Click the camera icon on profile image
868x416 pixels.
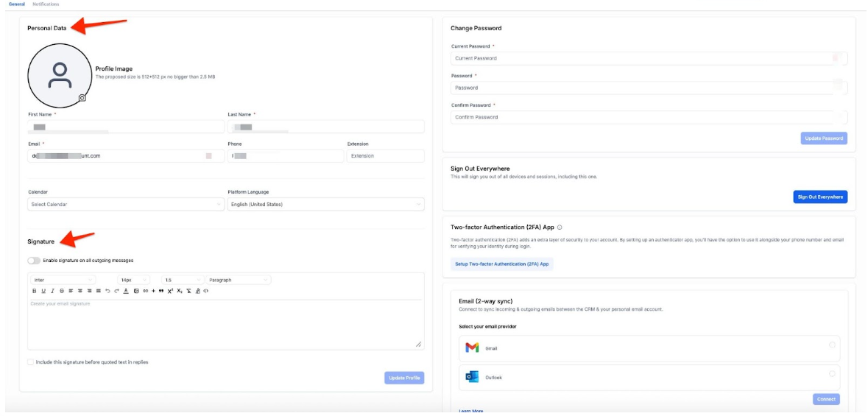[x=82, y=98]
